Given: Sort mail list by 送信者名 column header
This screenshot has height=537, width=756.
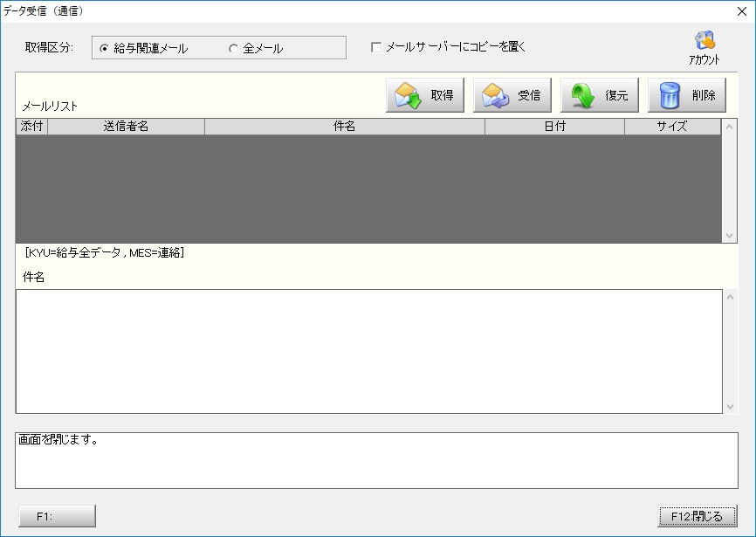Looking at the screenshot, I should [x=126, y=127].
